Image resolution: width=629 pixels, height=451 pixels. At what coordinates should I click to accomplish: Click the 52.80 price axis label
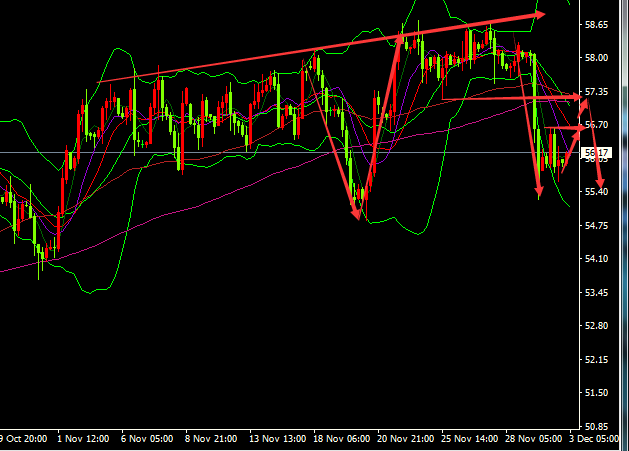pyautogui.click(x=596, y=325)
